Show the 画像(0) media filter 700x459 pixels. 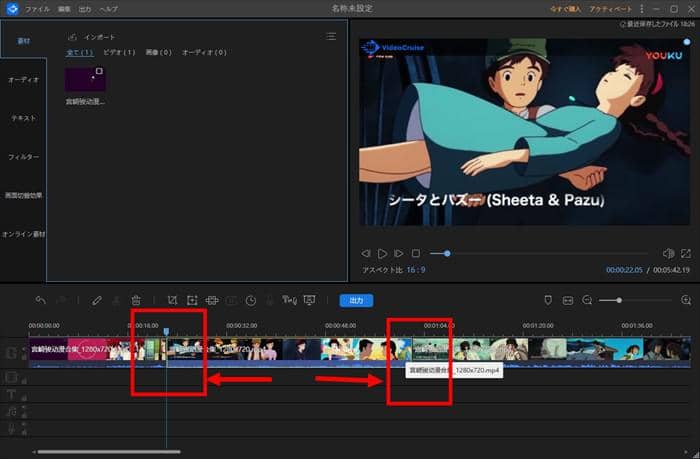158,52
